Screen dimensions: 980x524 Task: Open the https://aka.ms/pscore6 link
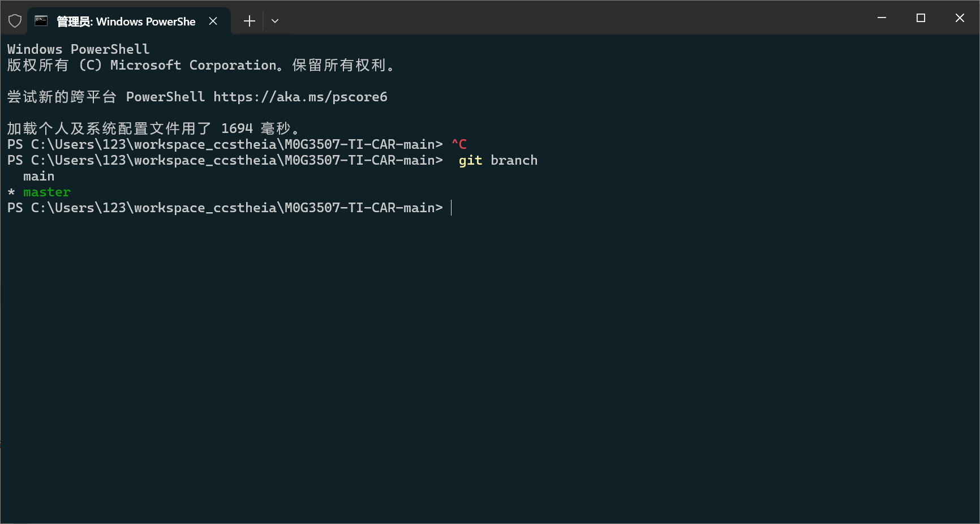tap(300, 97)
